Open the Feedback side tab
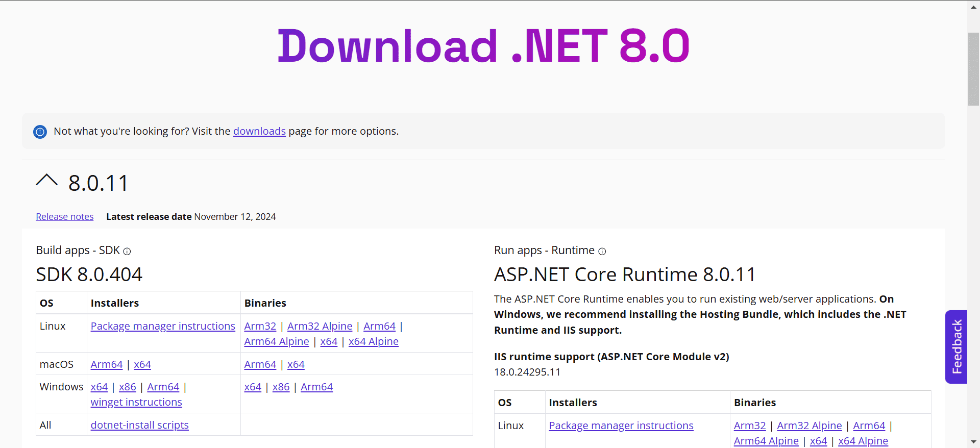This screenshot has height=448, width=980. (957, 347)
